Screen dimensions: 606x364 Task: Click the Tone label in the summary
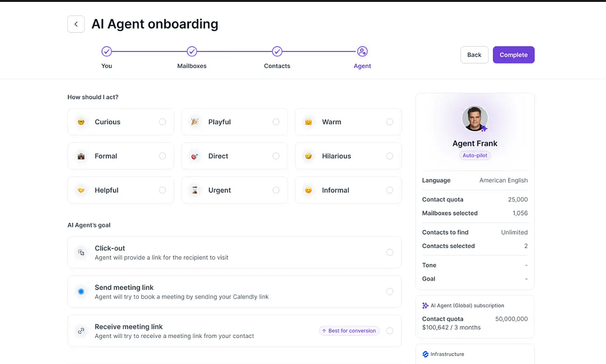(429, 265)
